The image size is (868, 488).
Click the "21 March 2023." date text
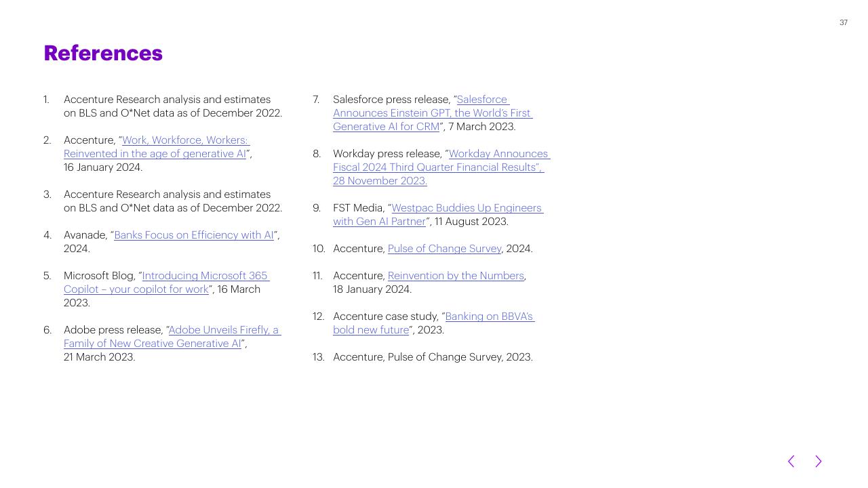tap(100, 357)
